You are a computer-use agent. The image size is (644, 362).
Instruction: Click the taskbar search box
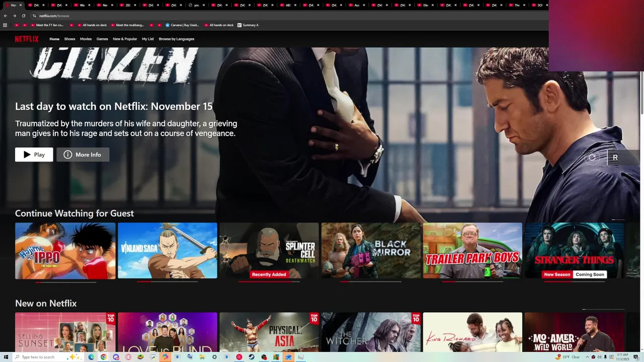click(48, 357)
